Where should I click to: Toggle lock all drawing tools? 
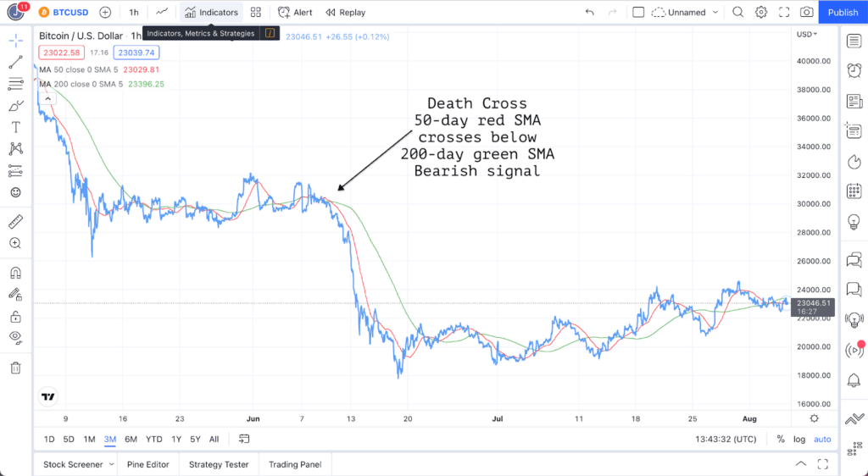pyautogui.click(x=15, y=316)
